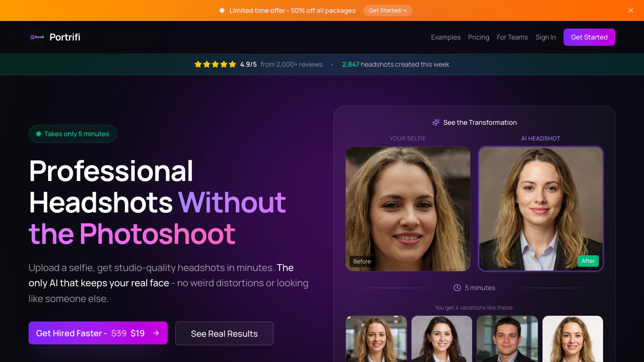Click the 'YOUR SELFIE' label
This screenshot has height=362, width=644.
pyautogui.click(x=408, y=139)
